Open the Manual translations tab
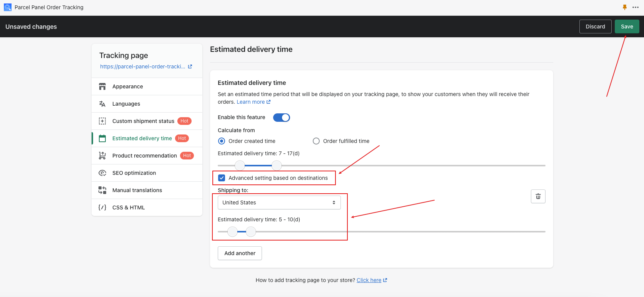This screenshot has height=297, width=644. click(x=147, y=190)
